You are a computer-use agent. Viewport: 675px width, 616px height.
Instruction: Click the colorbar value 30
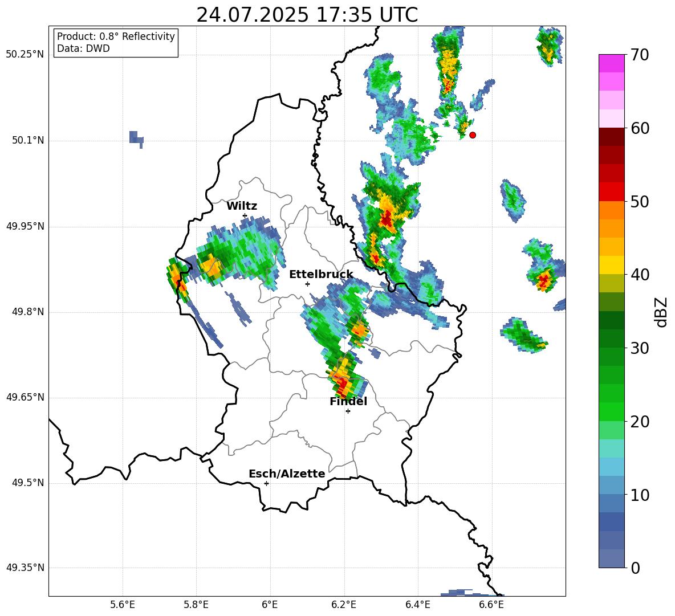(x=640, y=348)
